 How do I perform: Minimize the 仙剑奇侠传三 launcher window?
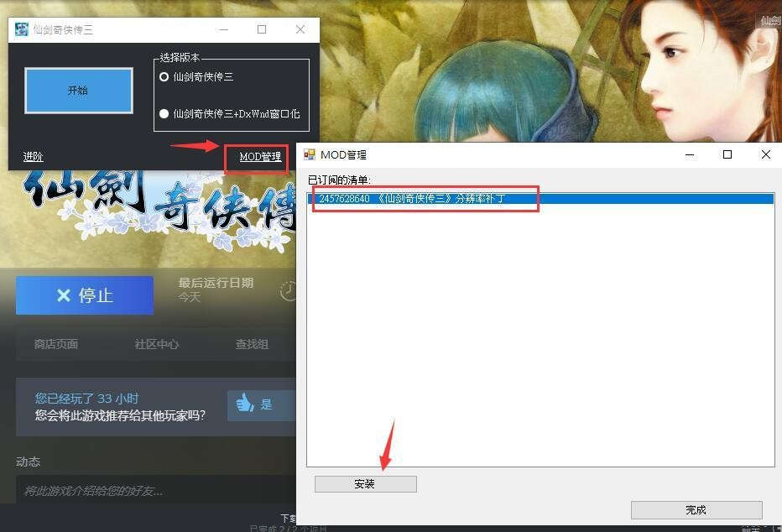coord(223,29)
